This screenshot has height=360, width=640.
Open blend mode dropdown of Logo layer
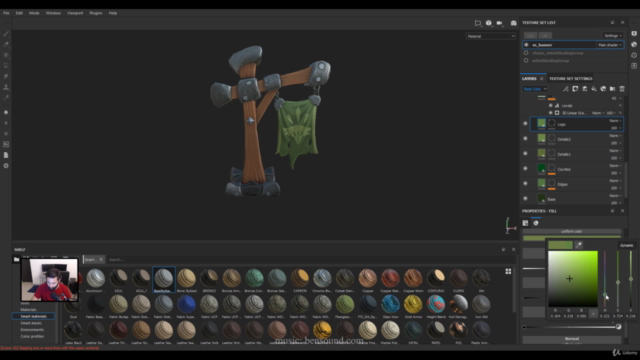(x=615, y=121)
